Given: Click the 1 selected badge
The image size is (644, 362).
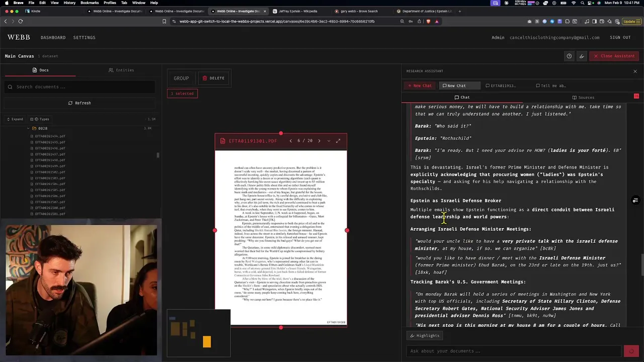Looking at the screenshot, I should pyautogui.click(x=182, y=94).
